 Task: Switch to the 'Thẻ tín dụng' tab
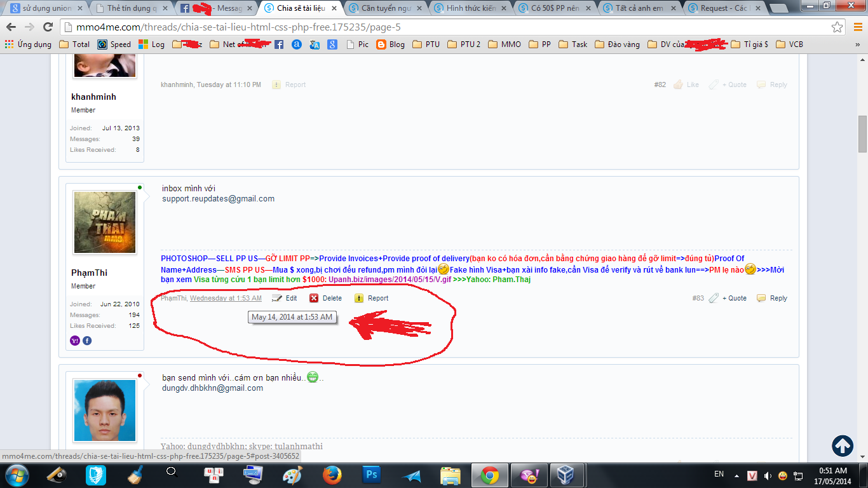(131, 8)
